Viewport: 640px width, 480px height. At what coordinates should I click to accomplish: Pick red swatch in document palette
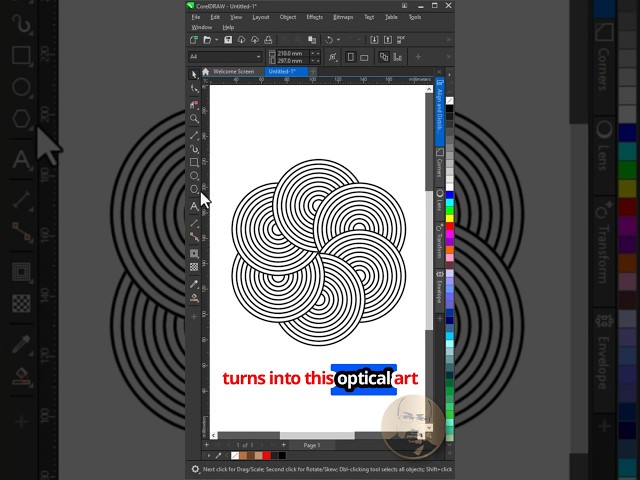(267, 456)
